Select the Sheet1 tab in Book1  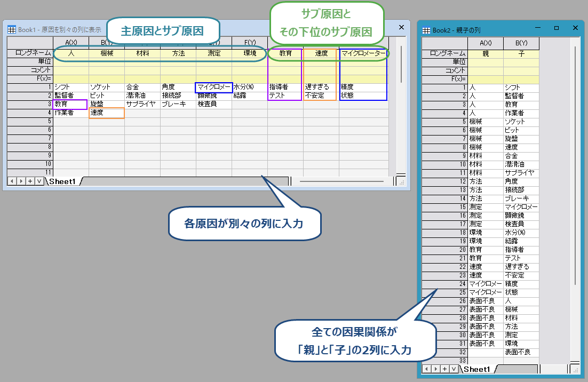point(62,181)
